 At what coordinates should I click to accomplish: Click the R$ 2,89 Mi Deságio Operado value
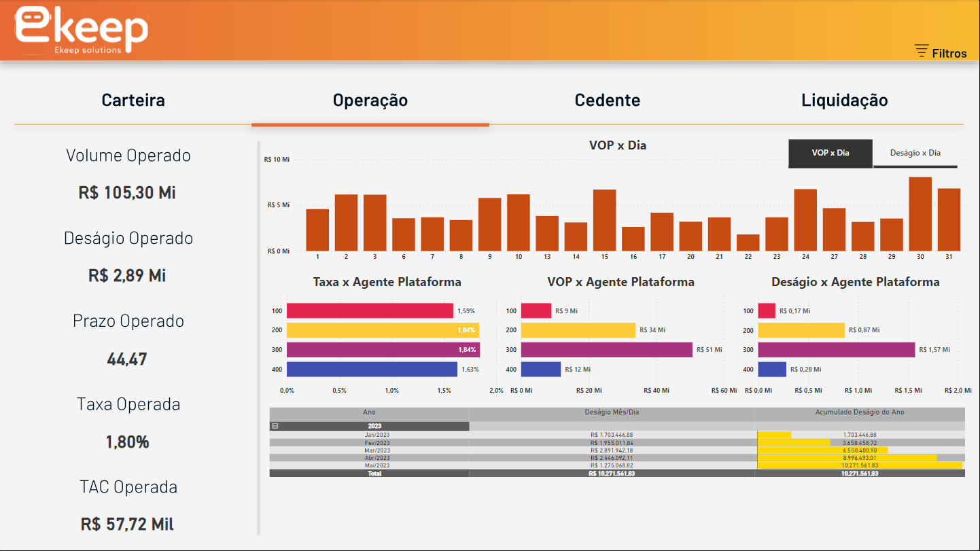(x=127, y=276)
